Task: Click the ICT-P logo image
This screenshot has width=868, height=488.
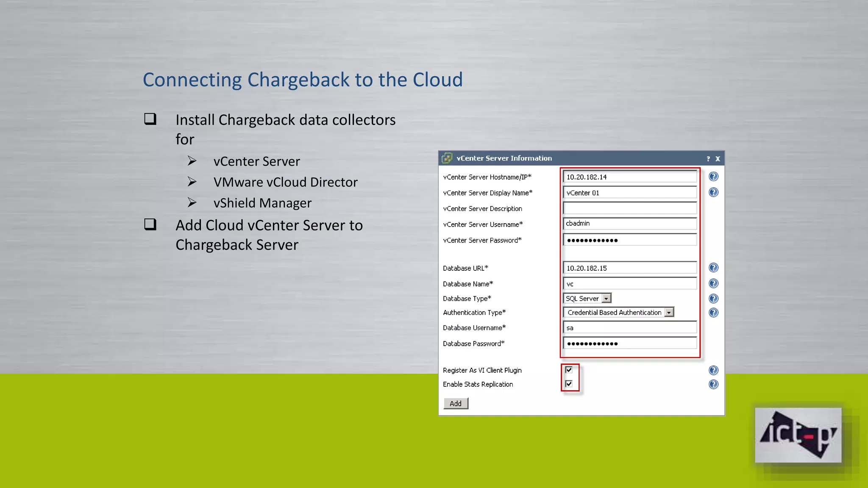Action: [x=798, y=435]
